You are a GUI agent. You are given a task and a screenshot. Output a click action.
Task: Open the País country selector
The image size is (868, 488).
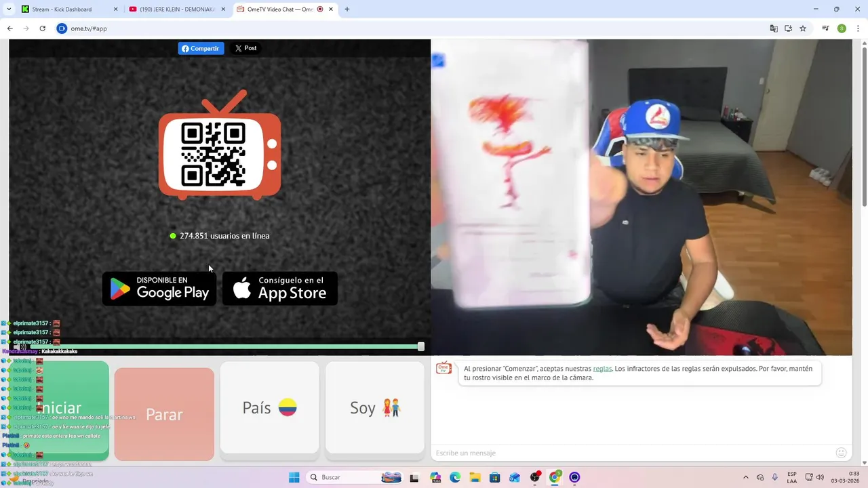(269, 407)
